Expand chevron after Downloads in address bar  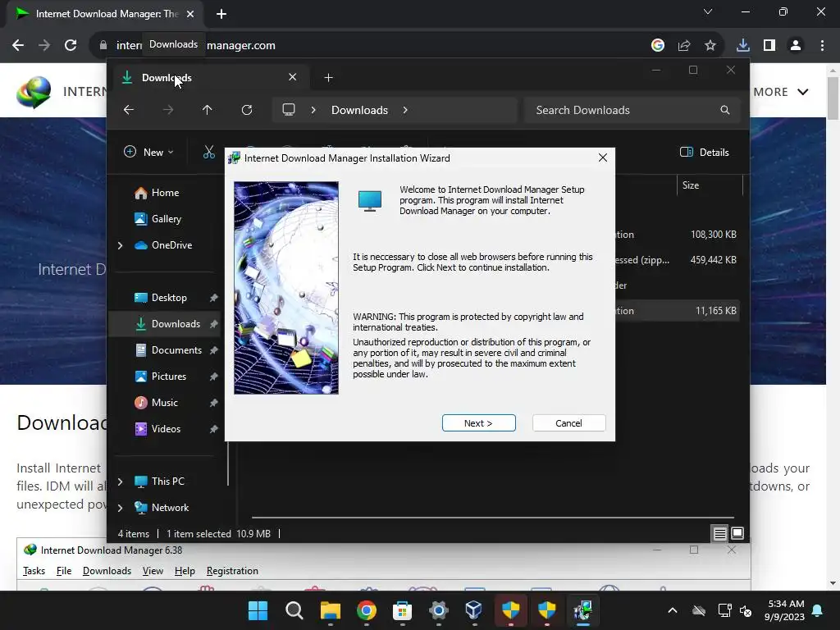point(405,110)
